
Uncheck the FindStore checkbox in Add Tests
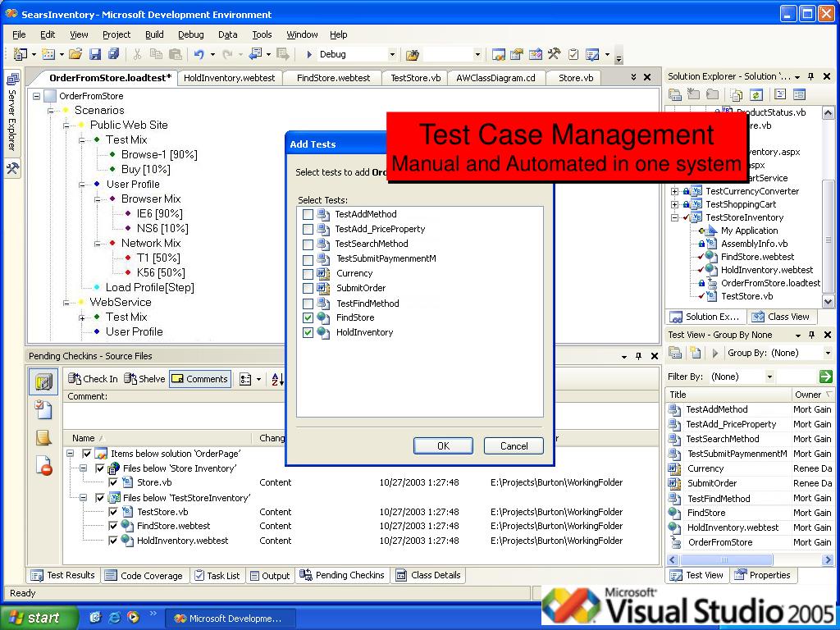coord(308,317)
